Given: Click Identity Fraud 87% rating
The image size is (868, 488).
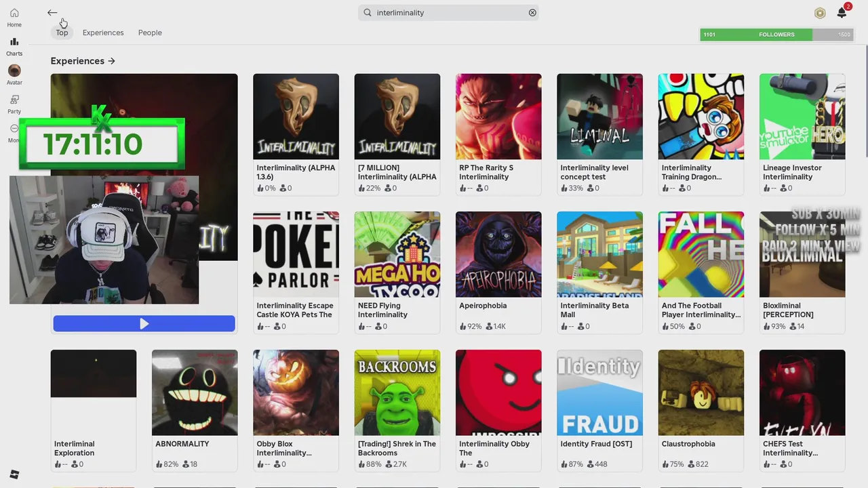Looking at the screenshot, I should 572,464.
